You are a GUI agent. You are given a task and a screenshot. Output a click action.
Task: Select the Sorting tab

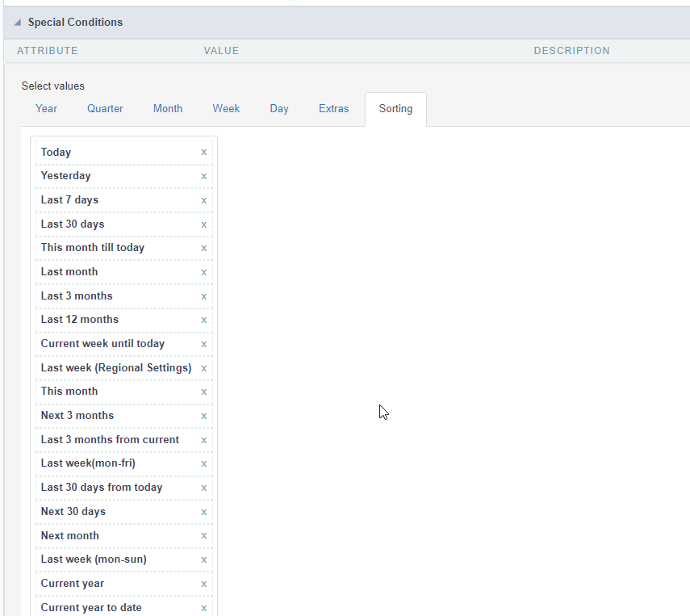pos(395,109)
